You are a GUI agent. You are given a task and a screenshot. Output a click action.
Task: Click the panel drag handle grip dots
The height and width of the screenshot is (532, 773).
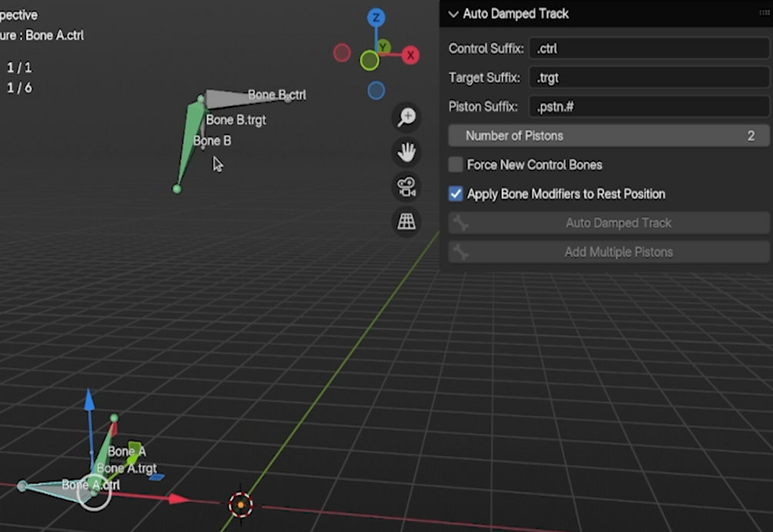[x=765, y=13]
